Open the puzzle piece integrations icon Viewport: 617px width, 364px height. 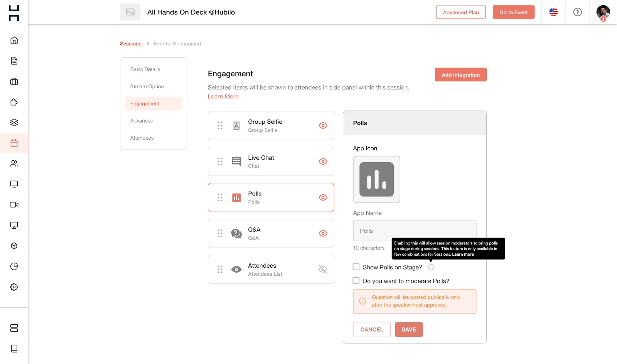pos(14,102)
